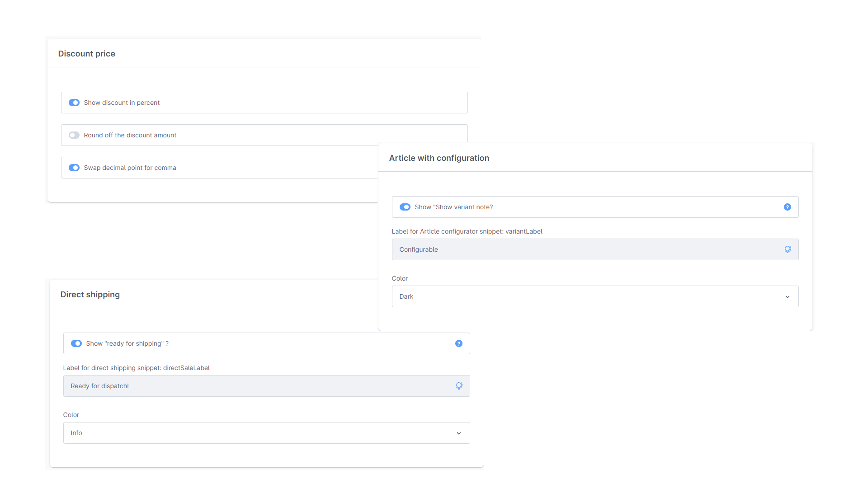Click Discount price card heading
Screen dimensions: 868x488
click(86, 54)
